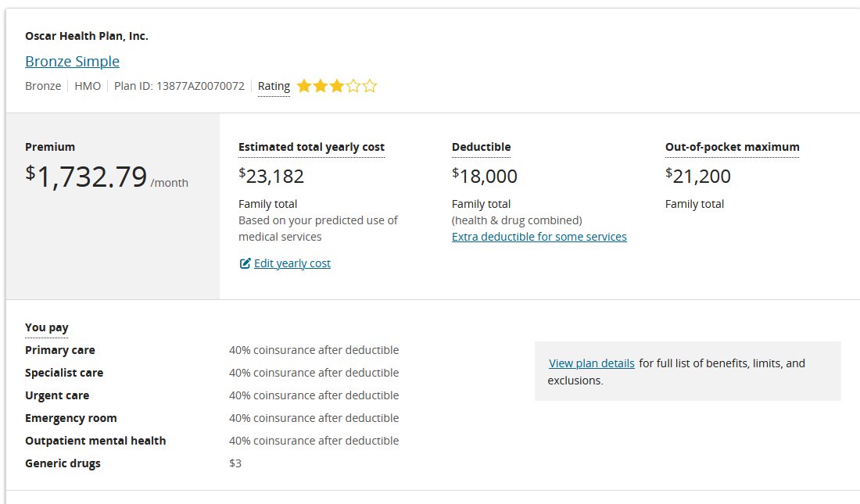Viewport: 860px width, 504px height.
Task: Click Family total under Out-of-pocket maximum
Action: [x=694, y=204]
